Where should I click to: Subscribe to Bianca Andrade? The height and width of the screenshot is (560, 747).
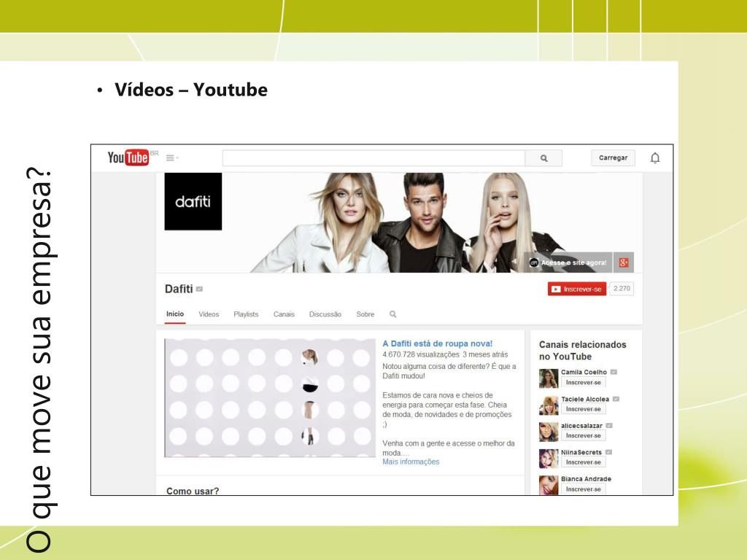pyautogui.click(x=583, y=489)
